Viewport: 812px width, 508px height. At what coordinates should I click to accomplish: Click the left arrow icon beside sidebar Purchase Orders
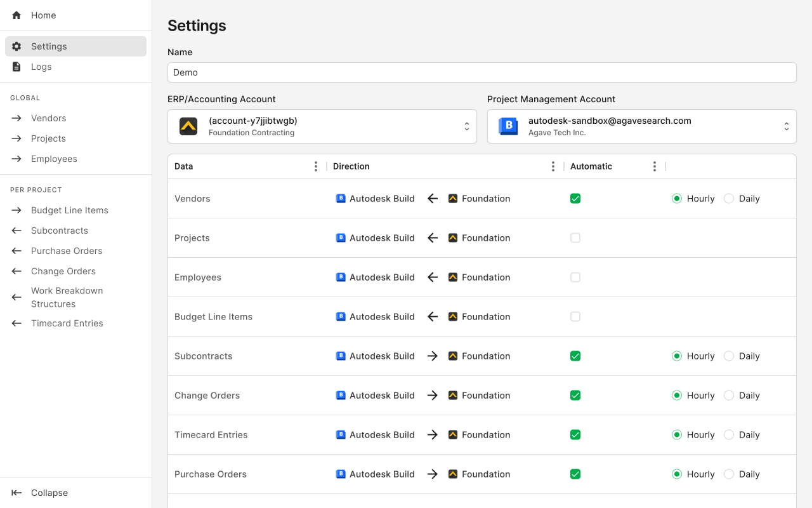click(x=16, y=251)
